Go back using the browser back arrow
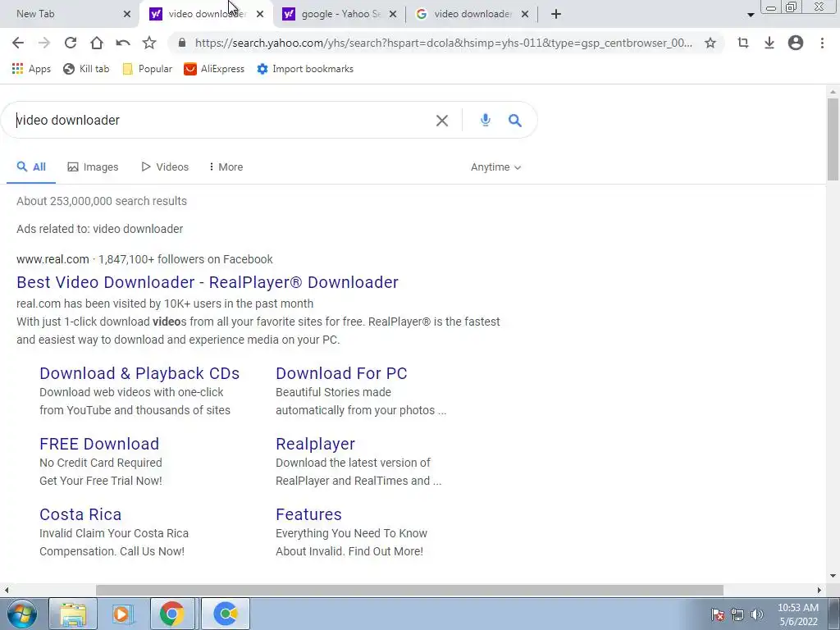Viewport: 840px width, 630px height. (18, 43)
